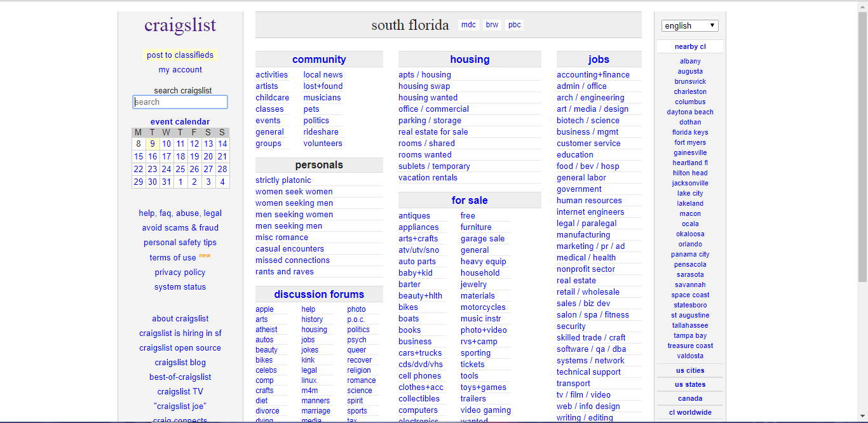868x423 pixels.
Task: Open software / qa / dba jobs
Action: coord(591,349)
